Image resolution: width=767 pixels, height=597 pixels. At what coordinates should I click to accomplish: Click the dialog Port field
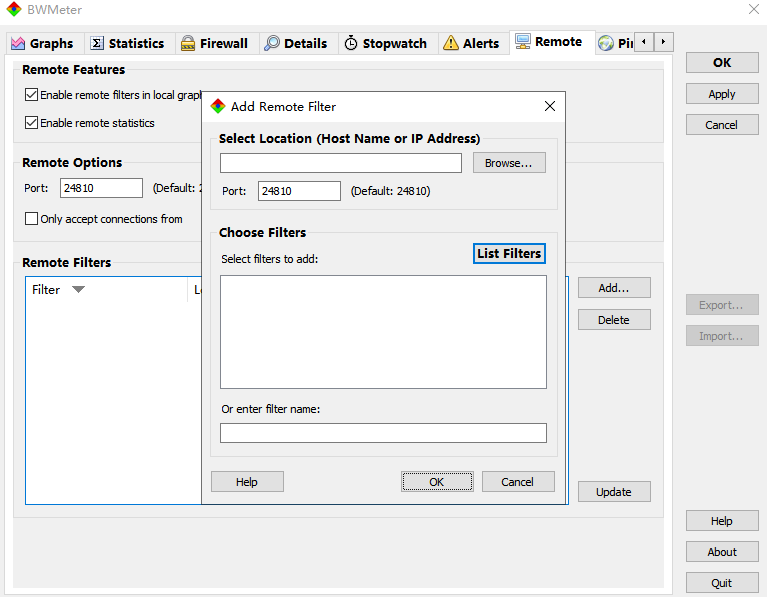[299, 191]
